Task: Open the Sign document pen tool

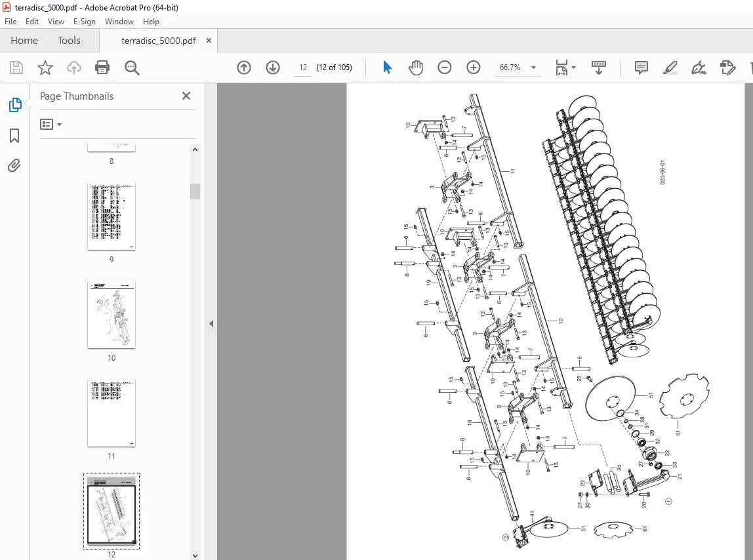Action: 699,68
